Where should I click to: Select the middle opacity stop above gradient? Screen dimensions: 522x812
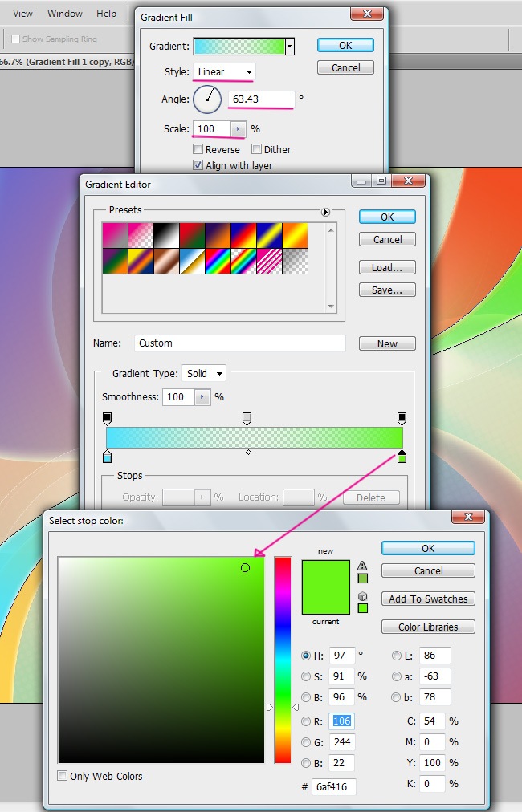247,418
